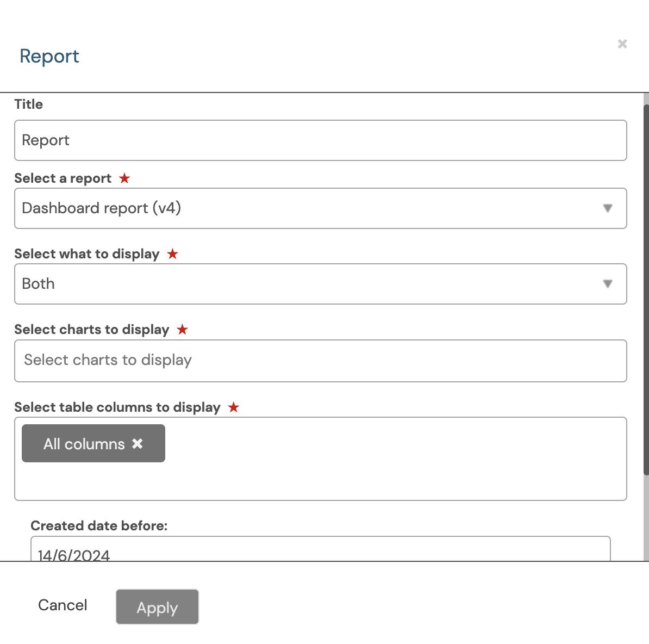Click the "Select what to display" label
Image resolution: width=649 pixels, height=644 pixels.
[87, 253]
